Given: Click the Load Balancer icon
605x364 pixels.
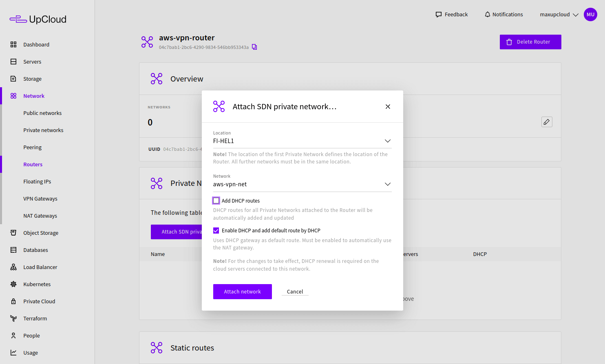Looking at the screenshot, I should click(13, 267).
